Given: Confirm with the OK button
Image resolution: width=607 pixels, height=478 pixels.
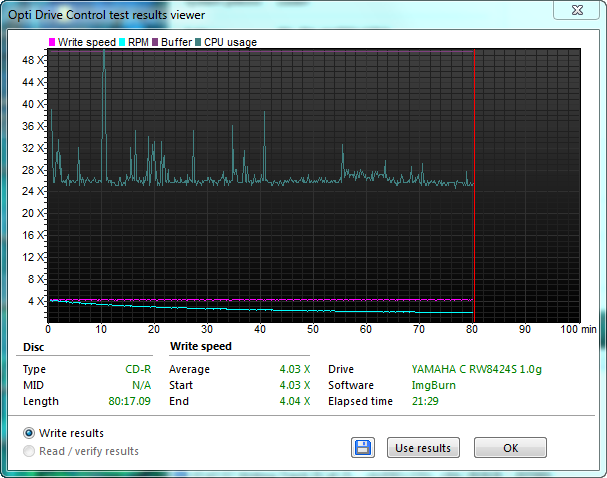Looking at the screenshot, I should [x=510, y=448].
